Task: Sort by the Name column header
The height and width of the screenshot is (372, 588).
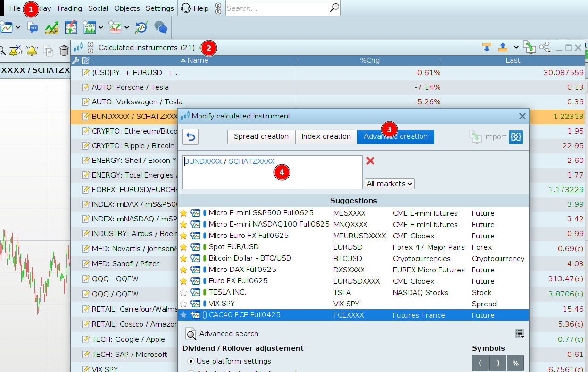Action: [194, 60]
